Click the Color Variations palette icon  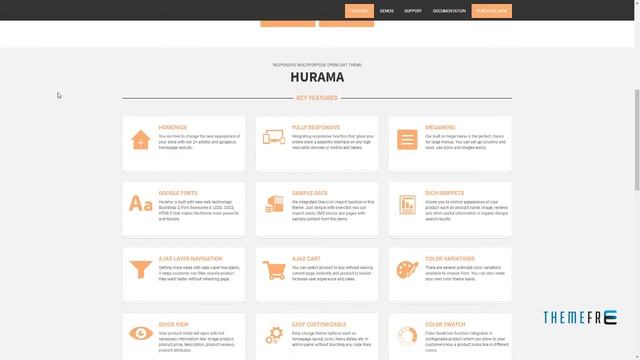[x=407, y=270]
